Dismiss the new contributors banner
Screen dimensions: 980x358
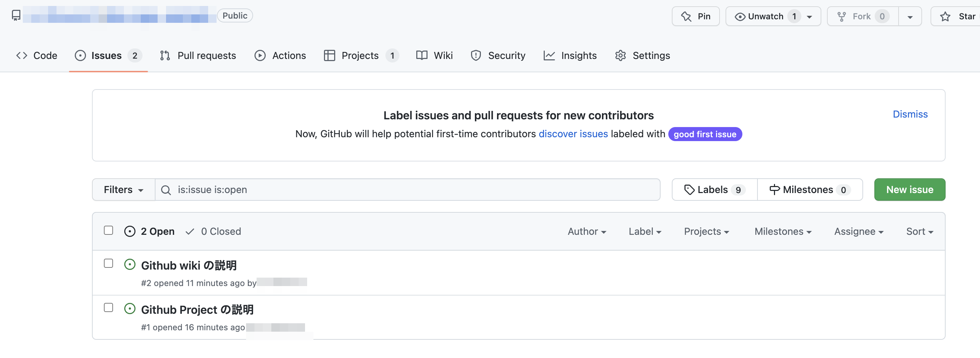tap(909, 114)
